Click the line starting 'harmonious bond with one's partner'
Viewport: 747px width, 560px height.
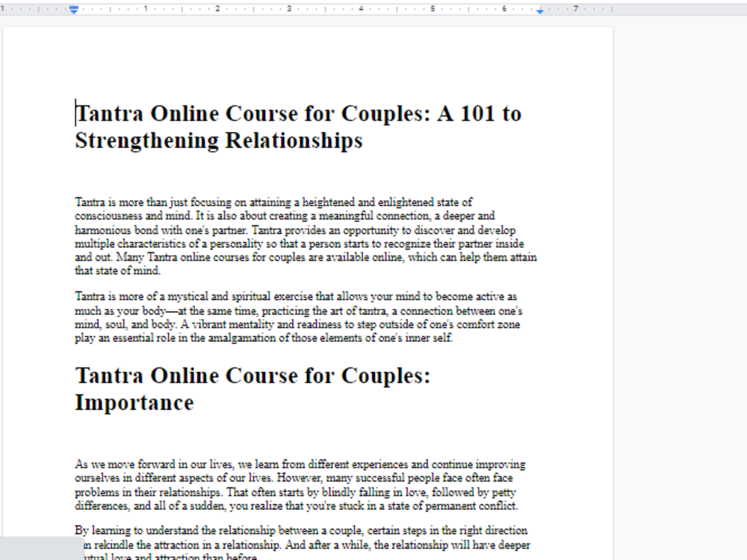point(295,230)
